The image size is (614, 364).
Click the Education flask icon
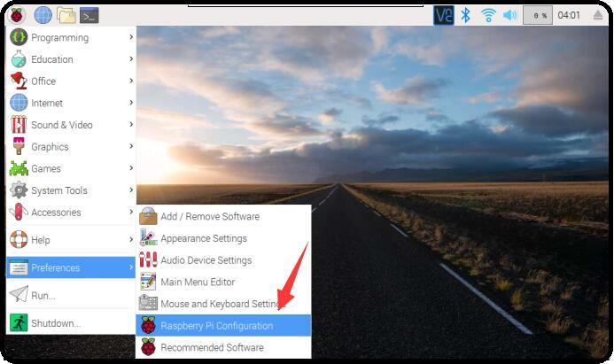point(19,59)
